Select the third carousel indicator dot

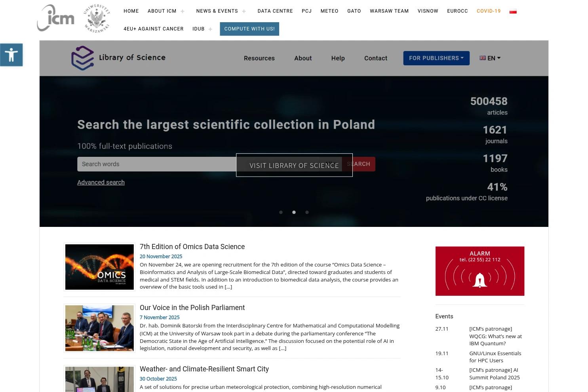[307, 212]
